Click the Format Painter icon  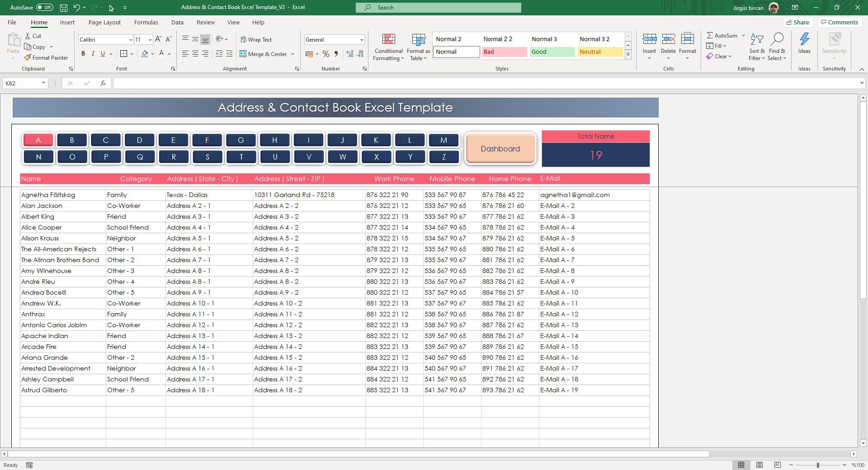coord(28,57)
